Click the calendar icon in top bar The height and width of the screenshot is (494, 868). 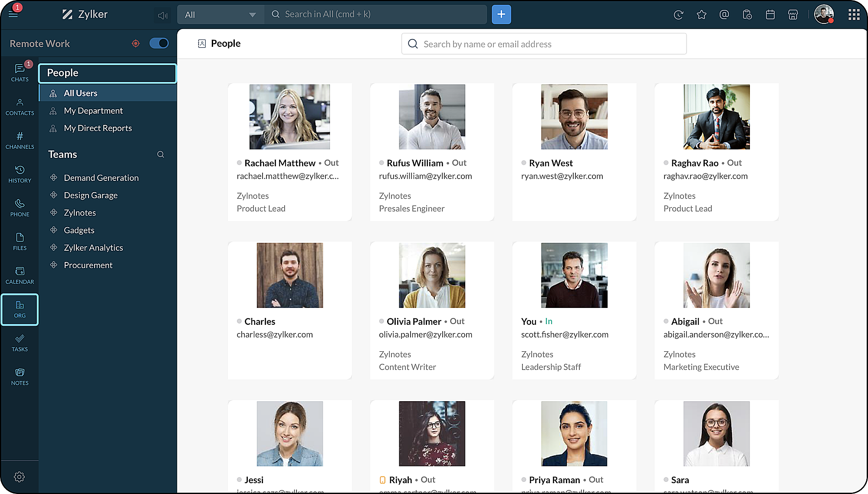pyautogui.click(x=770, y=15)
